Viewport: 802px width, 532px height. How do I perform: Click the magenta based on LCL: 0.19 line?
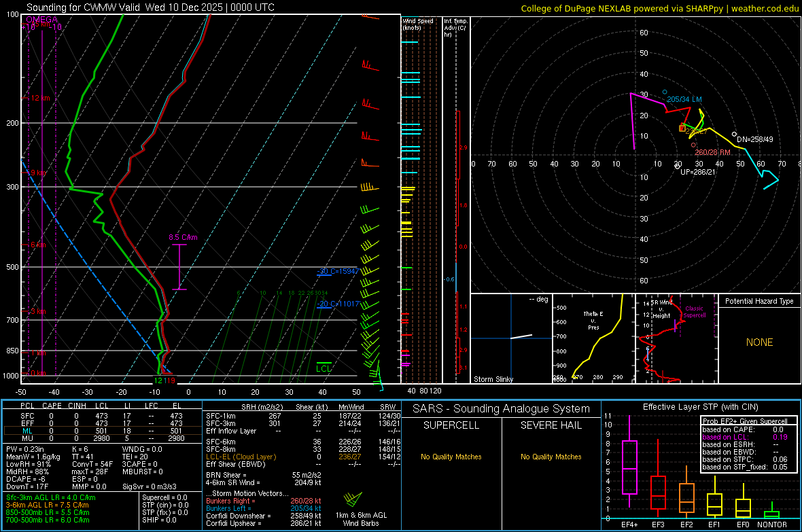(x=745, y=437)
